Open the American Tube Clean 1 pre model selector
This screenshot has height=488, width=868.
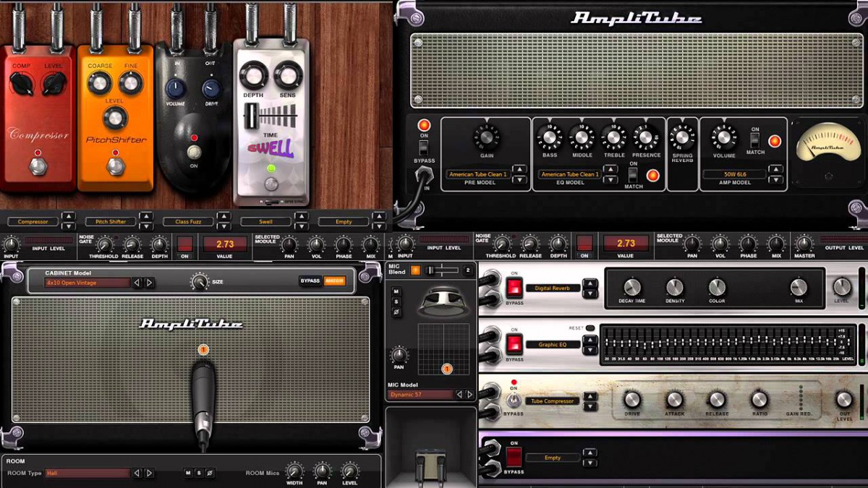[x=478, y=174]
